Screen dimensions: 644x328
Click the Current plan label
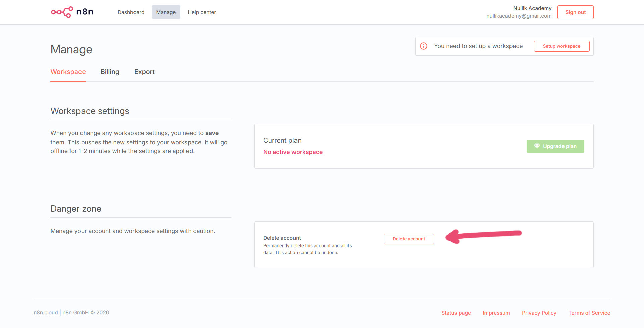tap(282, 140)
